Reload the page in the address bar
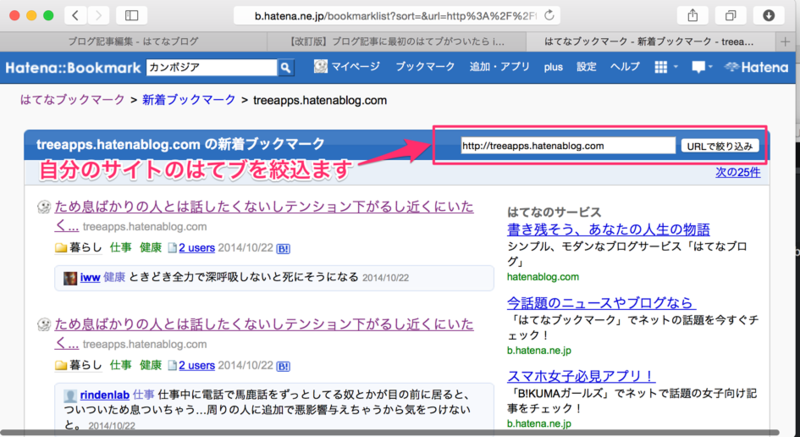The height and width of the screenshot is (437, 800). [x=549, y=15]
